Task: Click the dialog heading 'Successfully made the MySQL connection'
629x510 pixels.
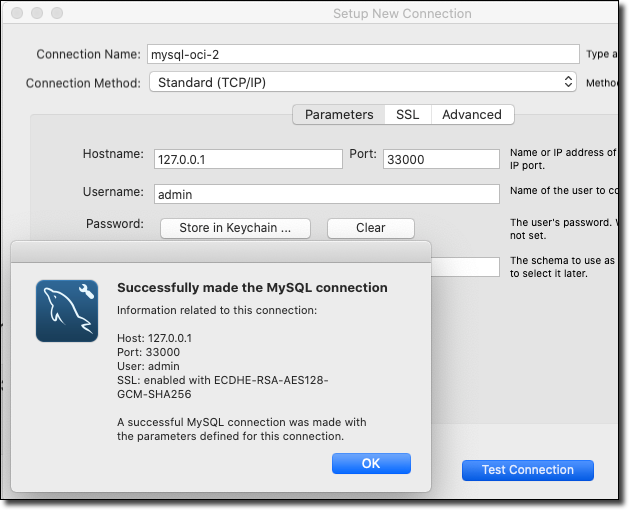Action: tap(252, 288)
